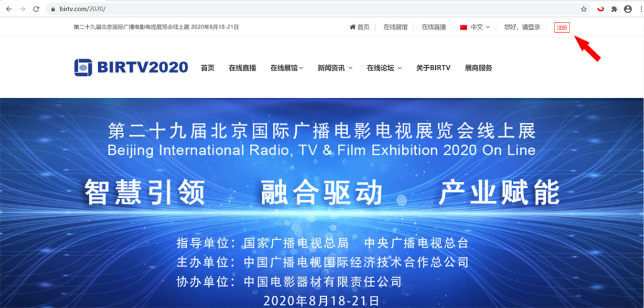Expand 在线展馆 dropdown in main navigation
The image size is (644, 308).
(287, 68)
